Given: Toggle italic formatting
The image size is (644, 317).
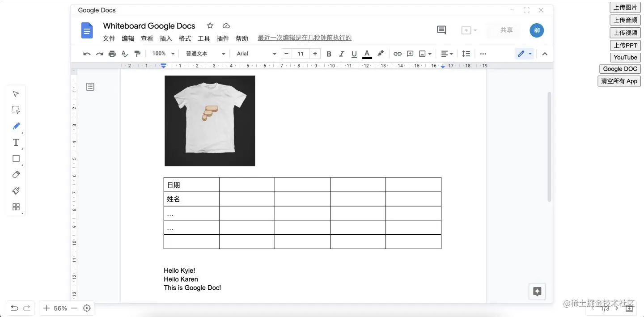Looking at the screenshot, I should pyautogui.click(x=342, y=54).
